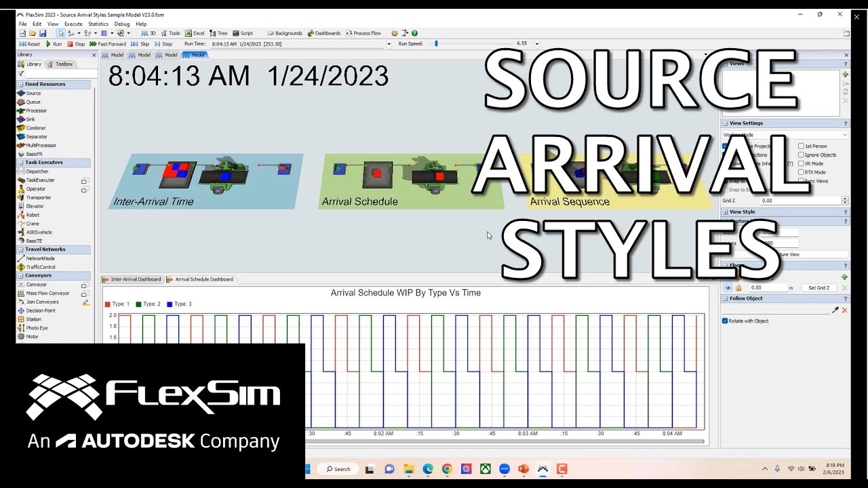Enable the VR Mode checkbox
Screen dimensions: 868x488
(x=801, y=164)
